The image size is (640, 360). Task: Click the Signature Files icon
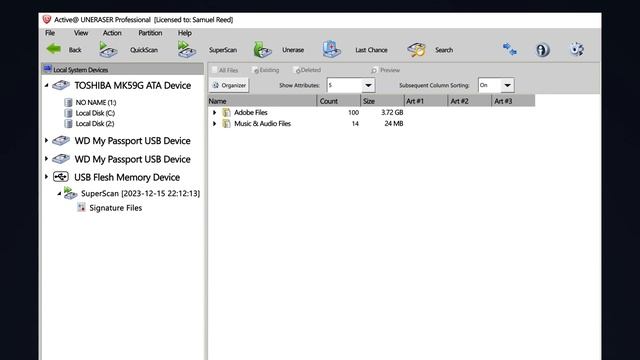81,208
